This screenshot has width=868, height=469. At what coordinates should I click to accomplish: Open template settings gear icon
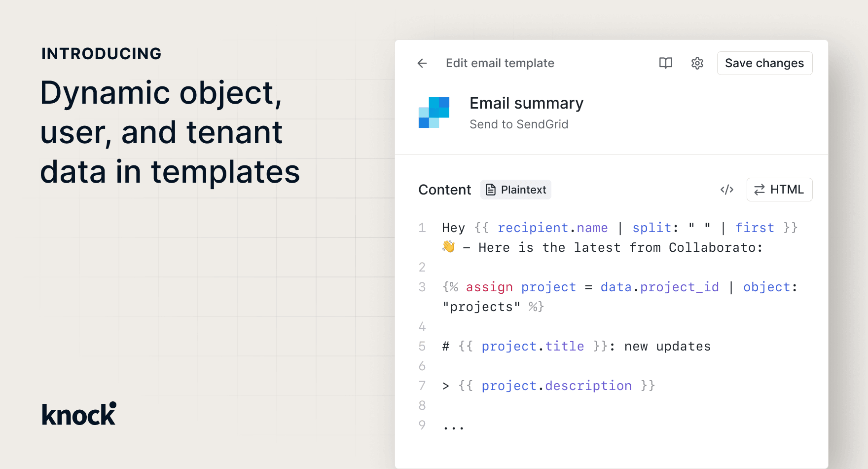click(x=697, y=63)
